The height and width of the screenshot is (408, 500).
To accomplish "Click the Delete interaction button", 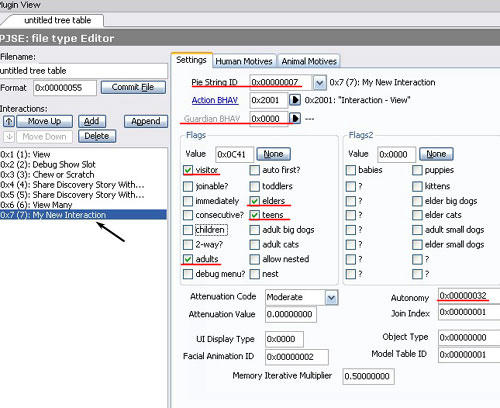I will click(x=97, y=136).
